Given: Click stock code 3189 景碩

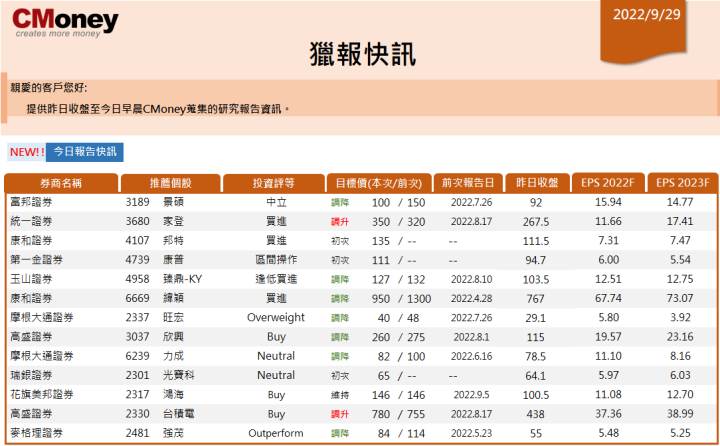Looking at the screenshot, I should pos(155,202).
